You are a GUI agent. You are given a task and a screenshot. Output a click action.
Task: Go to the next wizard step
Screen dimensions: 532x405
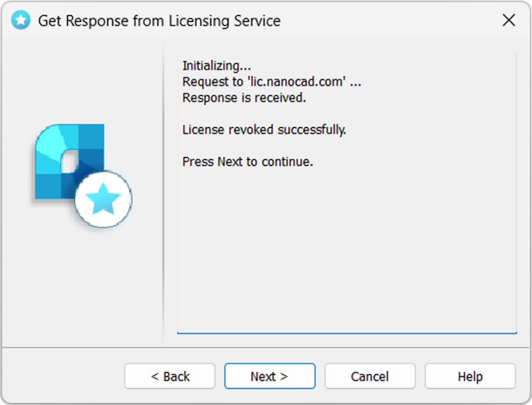pos(270,376)
